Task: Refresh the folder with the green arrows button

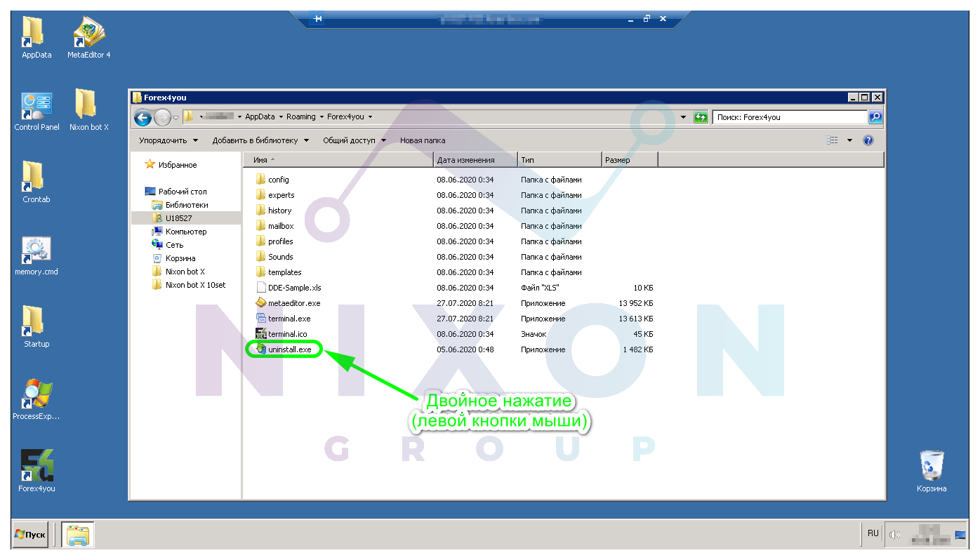Action: [700, 117]
